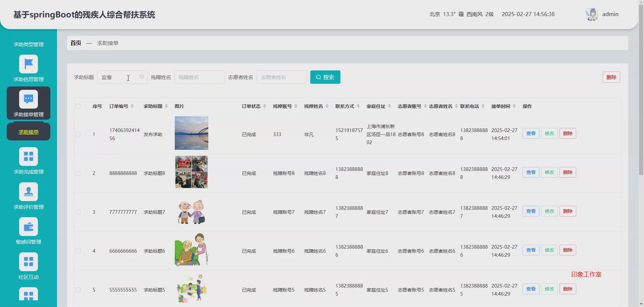Viewport: 644px width, 307px height.
Task: Open 求助信息管理 via the flag icon
Action: coord(29,64)
